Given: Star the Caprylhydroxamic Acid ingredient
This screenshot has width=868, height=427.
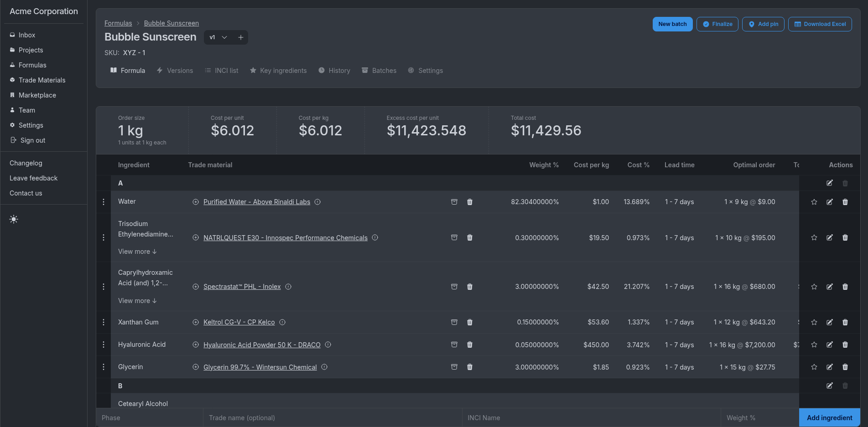Looking at the screenshot, I should [814, 287].
